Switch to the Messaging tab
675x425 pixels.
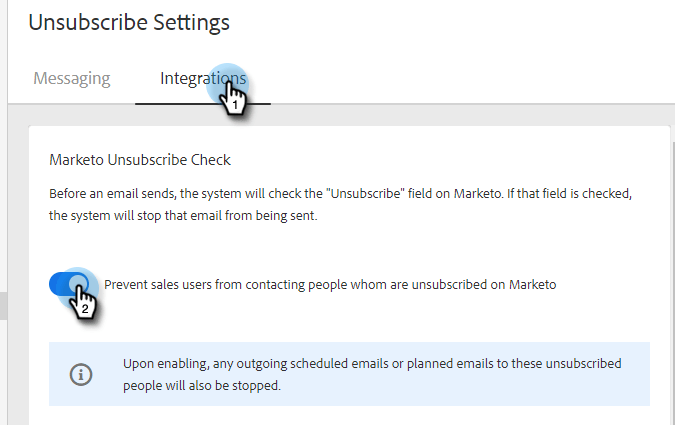click(72, 78)
